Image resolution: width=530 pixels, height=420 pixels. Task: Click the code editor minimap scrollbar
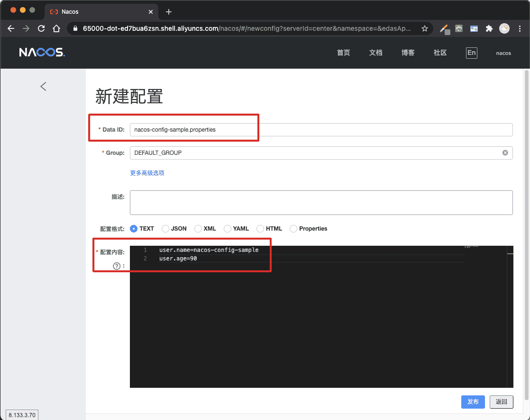pos(510,317)
